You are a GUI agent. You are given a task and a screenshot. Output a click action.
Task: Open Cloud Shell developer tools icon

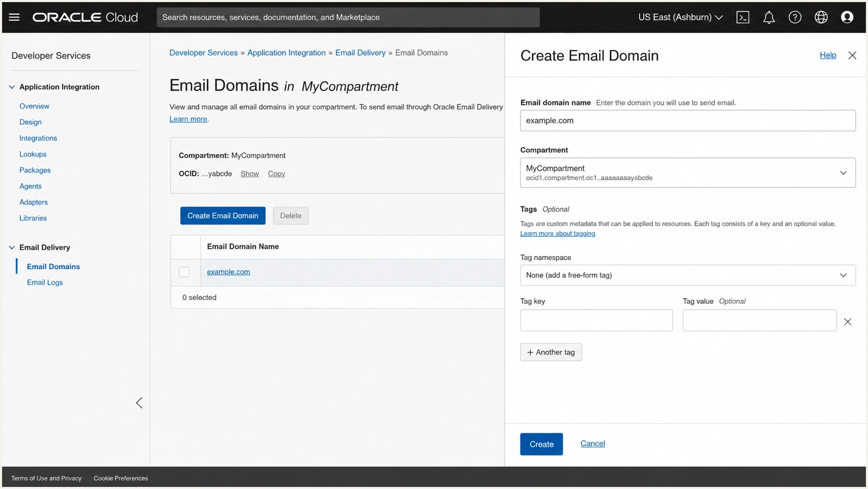click(743, 17)
